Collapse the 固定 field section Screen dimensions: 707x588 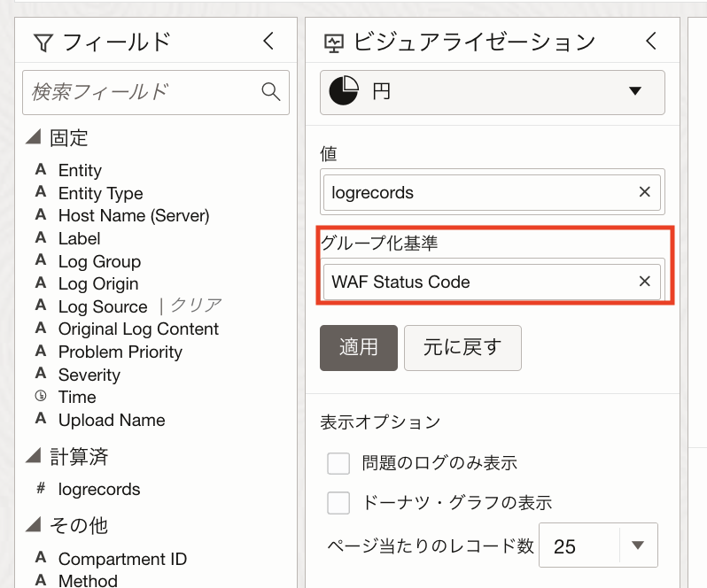tap(34, 137)
